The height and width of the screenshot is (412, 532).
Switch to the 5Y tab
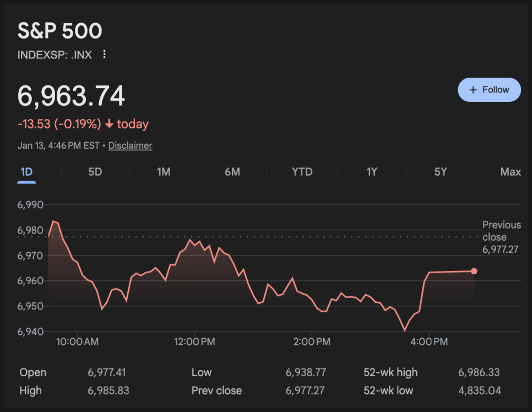(441, 172)
